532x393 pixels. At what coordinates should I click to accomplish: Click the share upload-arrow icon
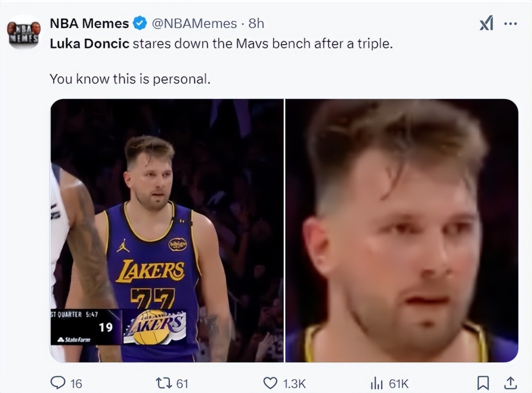tap(510, 382)
